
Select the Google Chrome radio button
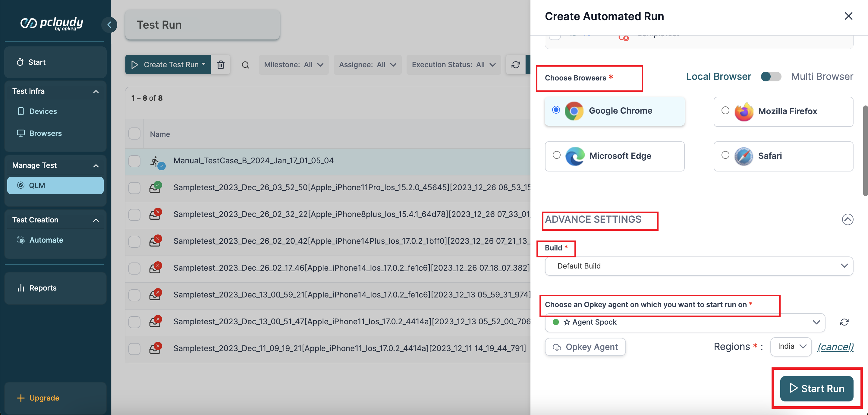(556, 110)
